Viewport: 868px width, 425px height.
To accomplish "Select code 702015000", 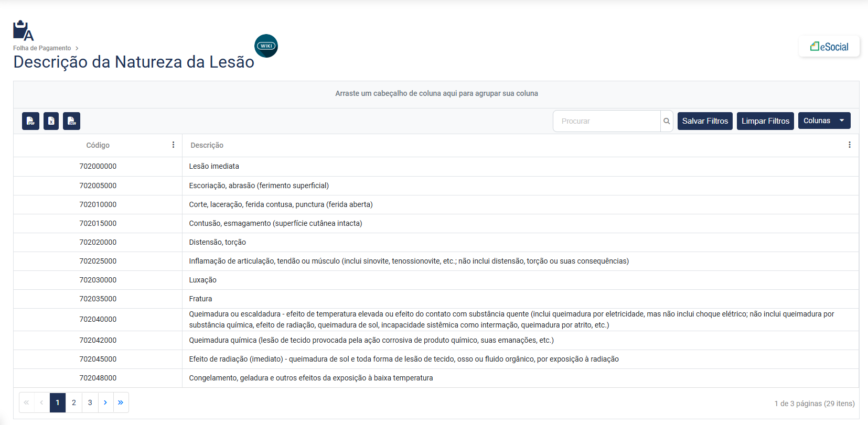I will 98,223.
